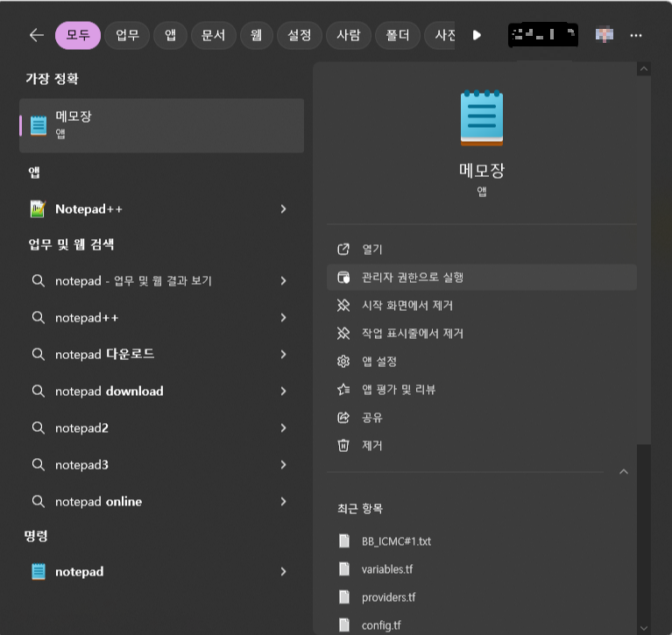Click the small 메모장 icon in best match
This screenshot has height=635, width=672.
point(39,125)
